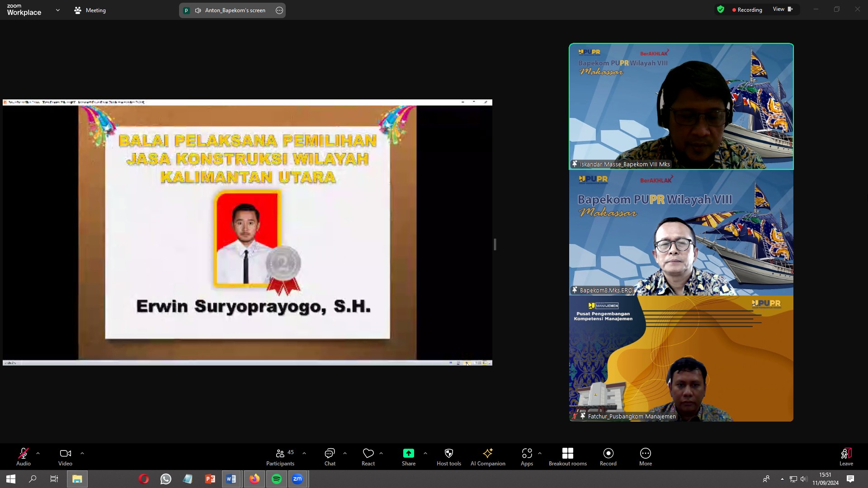Open React emoji reactions
Screen dimensions: 868x488
[368, 456]
